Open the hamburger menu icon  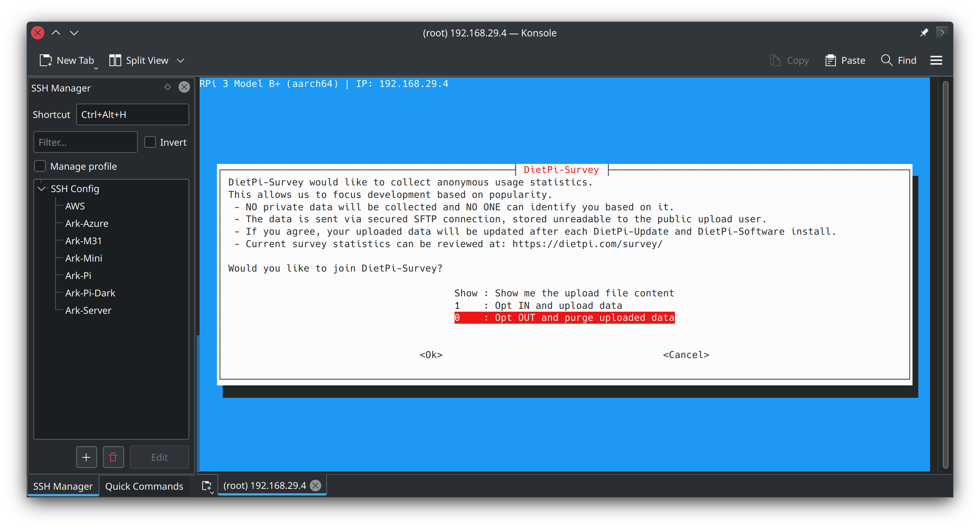tap(936, 60)
